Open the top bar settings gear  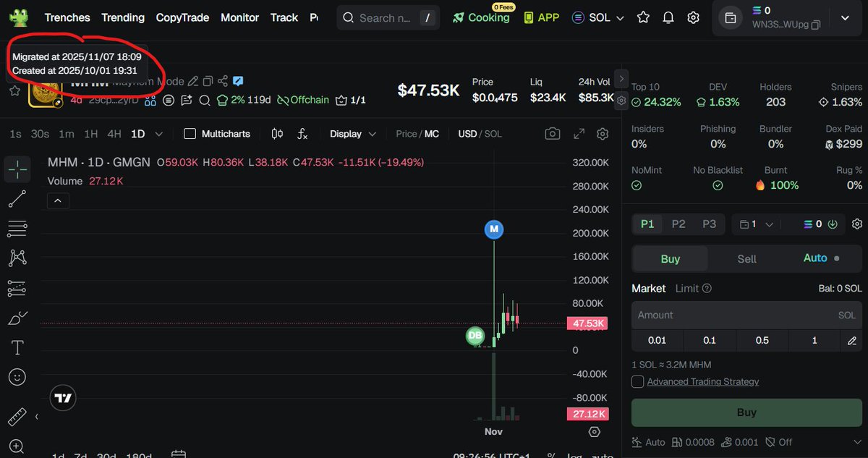(693, 17)
